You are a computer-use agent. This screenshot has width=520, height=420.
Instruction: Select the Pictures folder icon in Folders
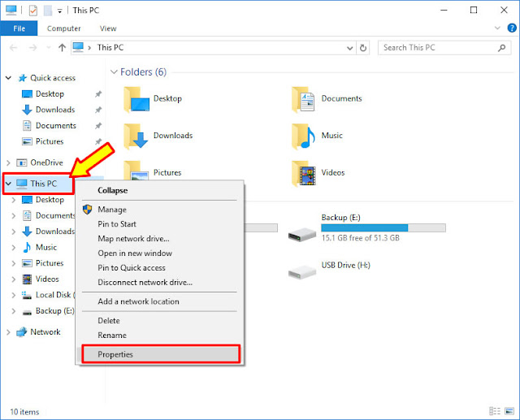coord(136,171)
